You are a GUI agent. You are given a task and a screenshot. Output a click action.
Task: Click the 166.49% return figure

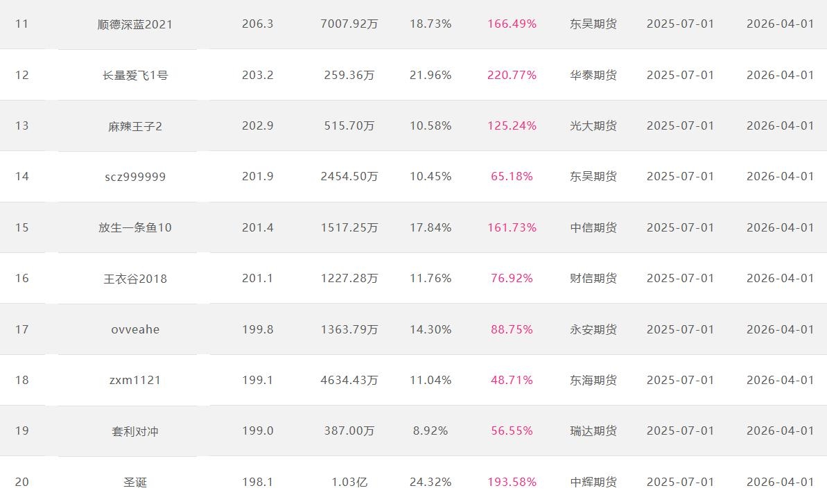click(x=512, y=24)
